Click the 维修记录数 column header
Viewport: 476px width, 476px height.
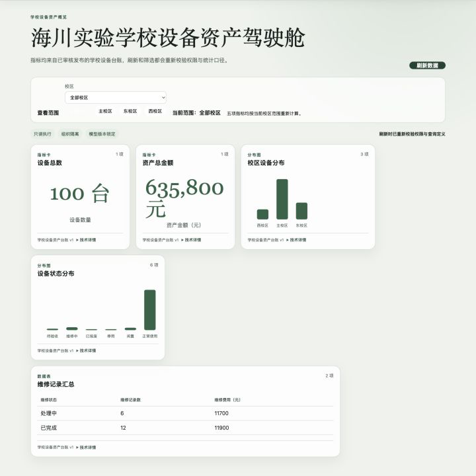pos(130,400)
